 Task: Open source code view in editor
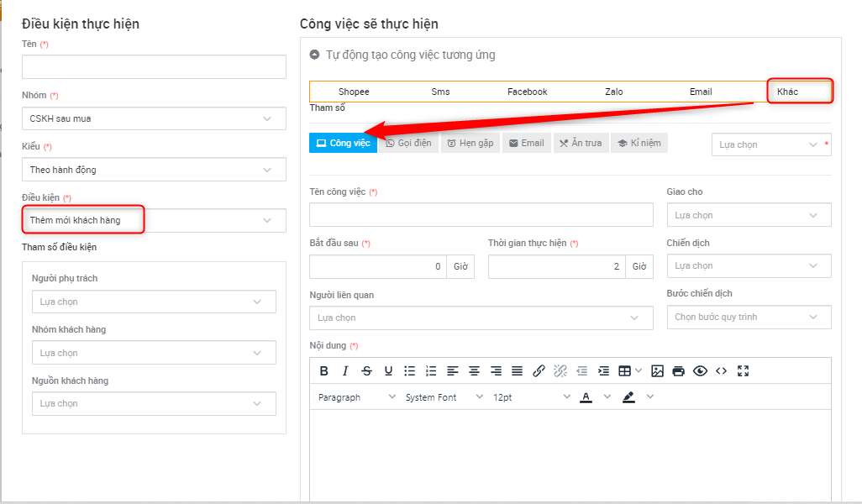(x=721, y=370)
